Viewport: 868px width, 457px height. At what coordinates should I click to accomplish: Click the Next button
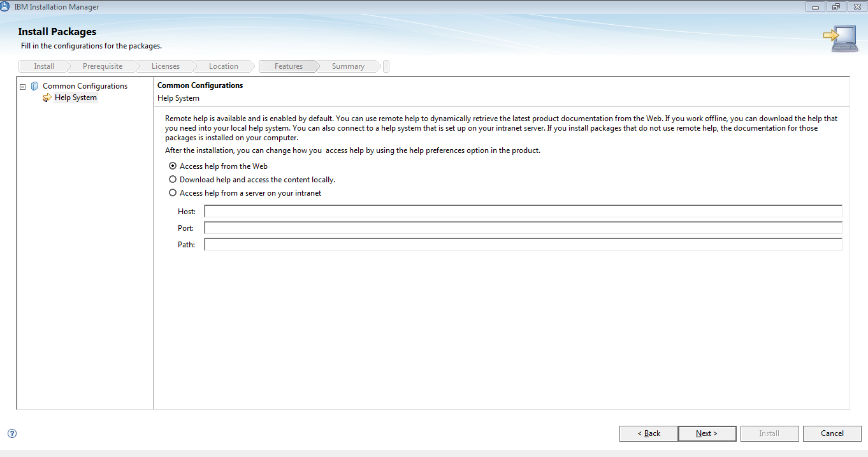pos(707,433)
